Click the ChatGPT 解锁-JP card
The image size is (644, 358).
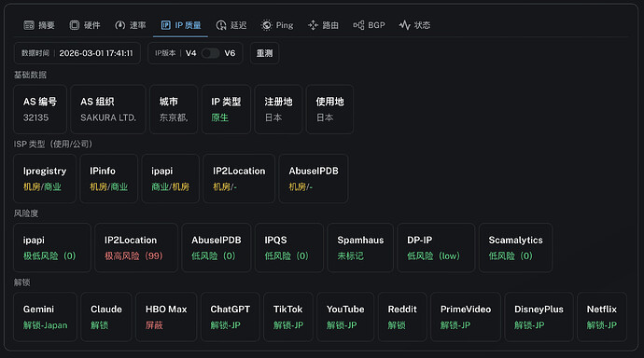tap(230, 317)
